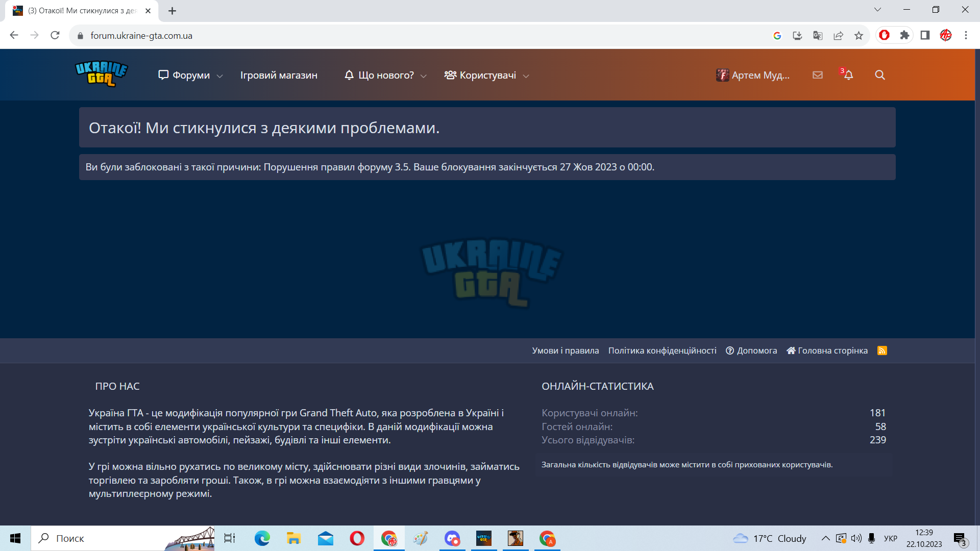Click the share page icon
Screen dimensions: 980x551
(838, 36)
